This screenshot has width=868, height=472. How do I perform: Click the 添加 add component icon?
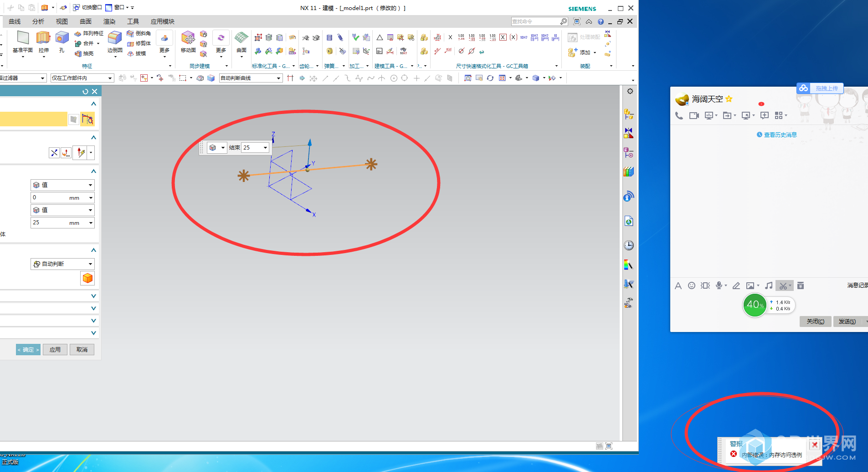click(582, 52)
